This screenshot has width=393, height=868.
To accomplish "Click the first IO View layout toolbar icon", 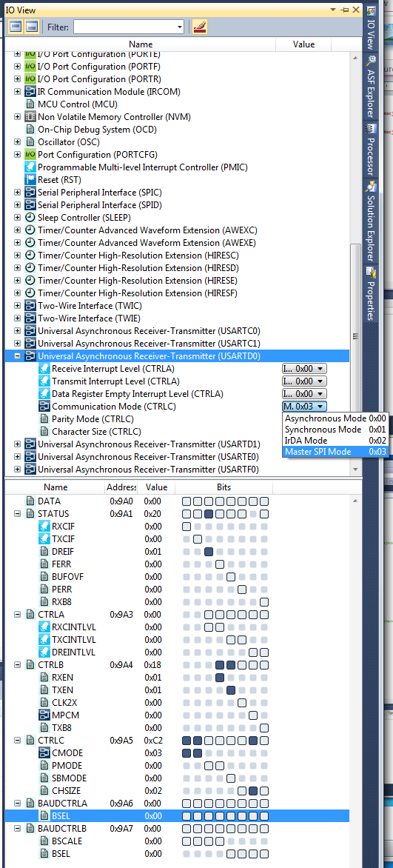I will tap(16, 27).
